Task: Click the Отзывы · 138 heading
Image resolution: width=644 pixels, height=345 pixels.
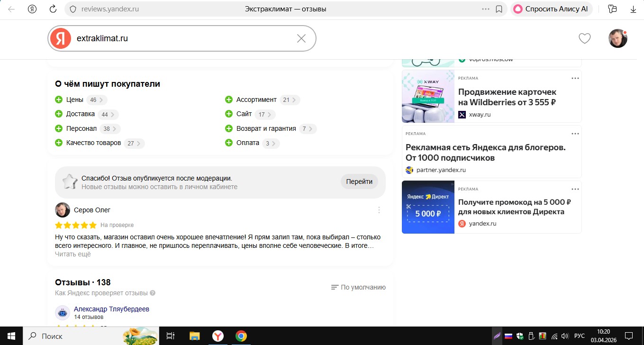Action: point(83,282)
